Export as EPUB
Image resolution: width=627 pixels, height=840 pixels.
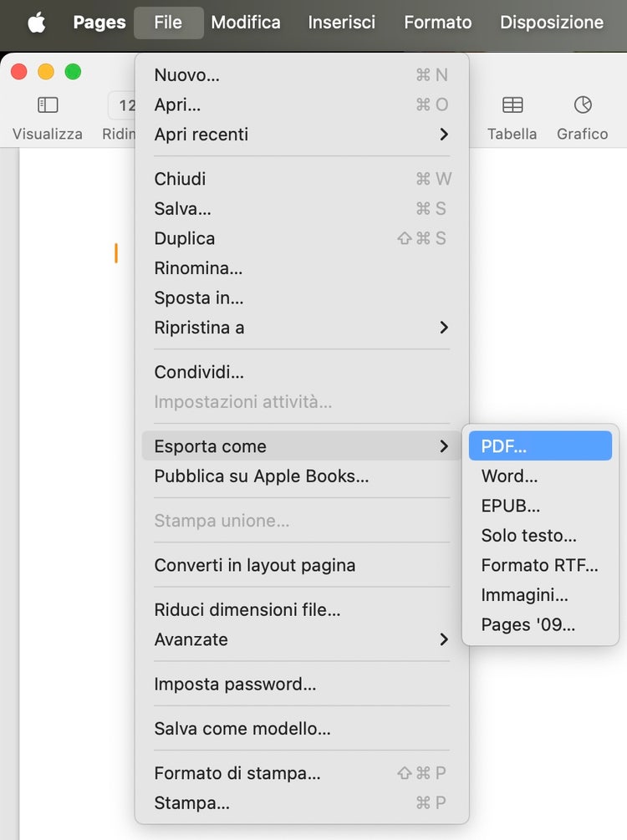click(511, 506)
